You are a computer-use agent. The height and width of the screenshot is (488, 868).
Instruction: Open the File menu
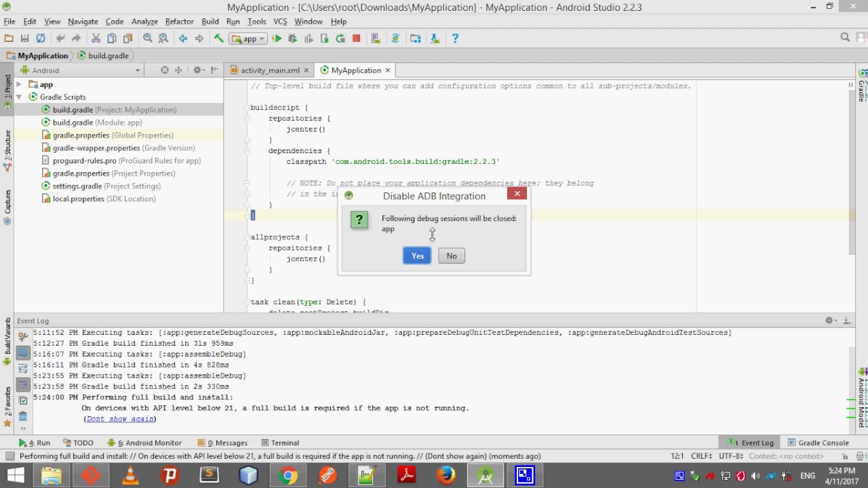tap(9, 22)
